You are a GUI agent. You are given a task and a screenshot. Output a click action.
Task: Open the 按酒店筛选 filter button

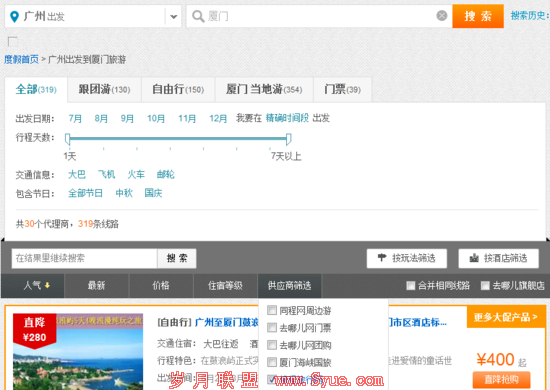pyautogui.click(x=498, y=258)
